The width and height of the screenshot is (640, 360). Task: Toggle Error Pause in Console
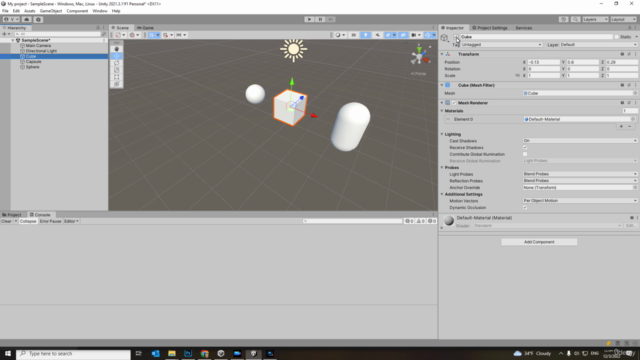51,221
